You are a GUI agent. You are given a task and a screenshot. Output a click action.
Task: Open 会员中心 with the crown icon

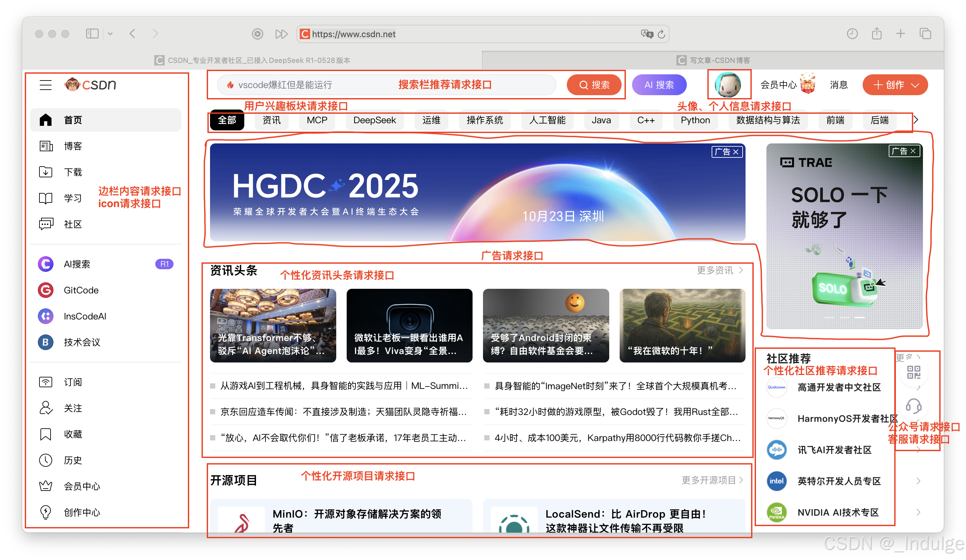click(x=45, y=486)
